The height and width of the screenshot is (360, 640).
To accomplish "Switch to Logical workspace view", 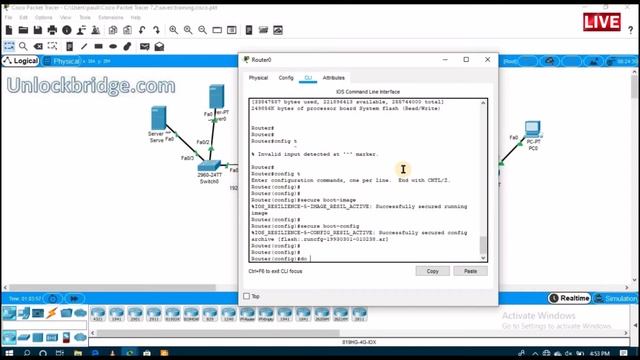I will coord(21,61).
